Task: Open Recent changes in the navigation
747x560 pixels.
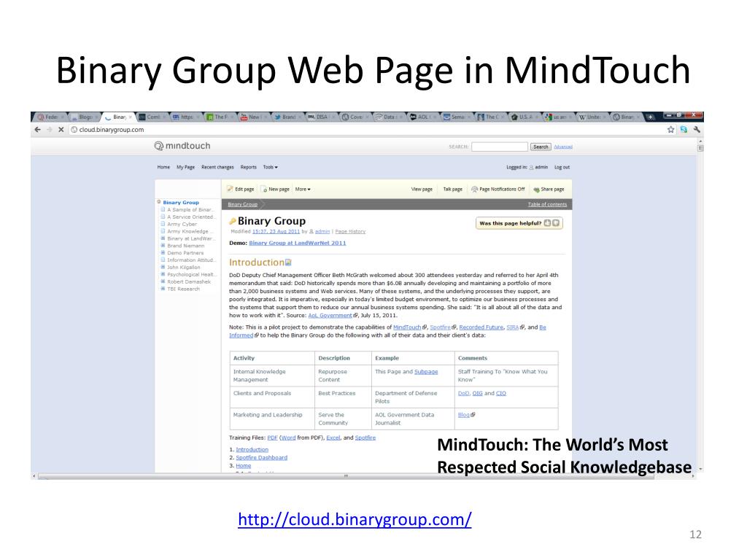Action: coord(217,167)
